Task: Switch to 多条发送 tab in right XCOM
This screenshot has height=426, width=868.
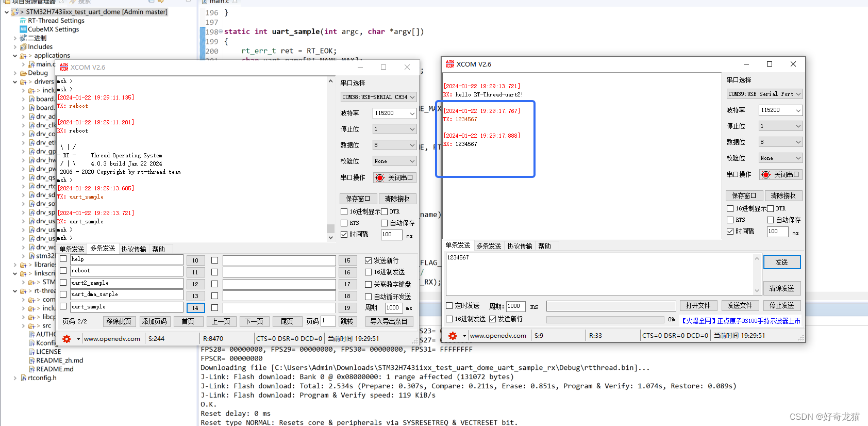Action: 489,246
